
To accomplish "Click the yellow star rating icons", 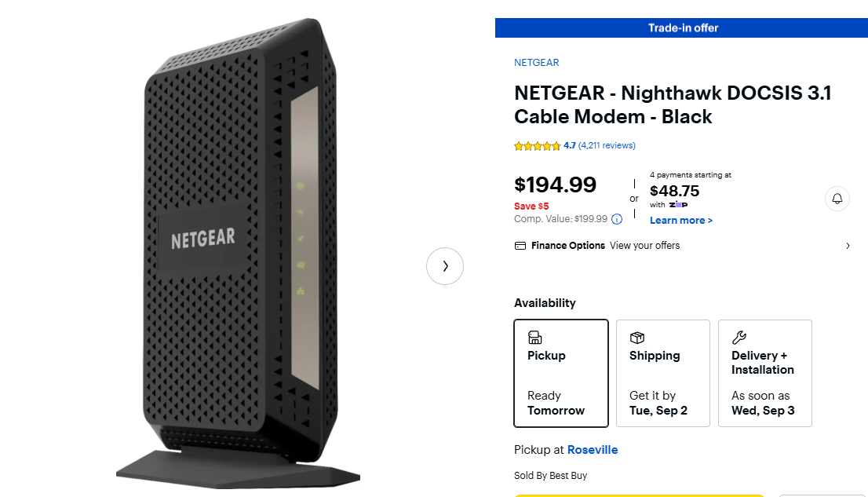I will [x=537, y=146].
